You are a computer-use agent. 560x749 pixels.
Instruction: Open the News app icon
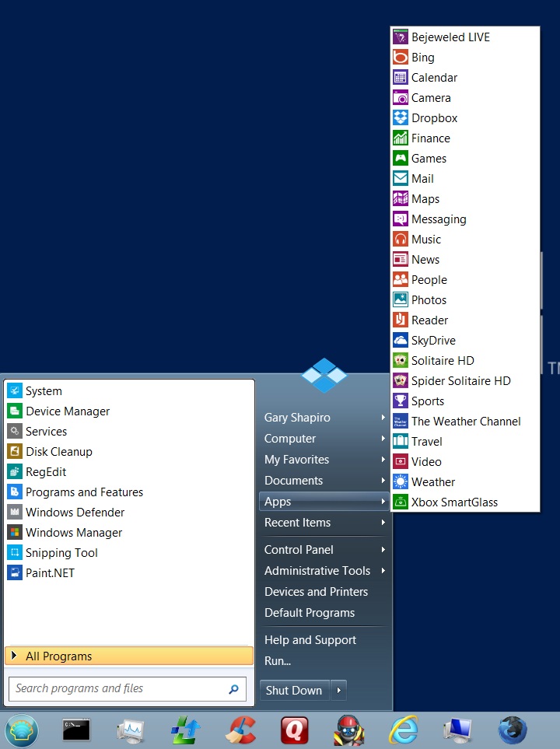click(401, 259)
